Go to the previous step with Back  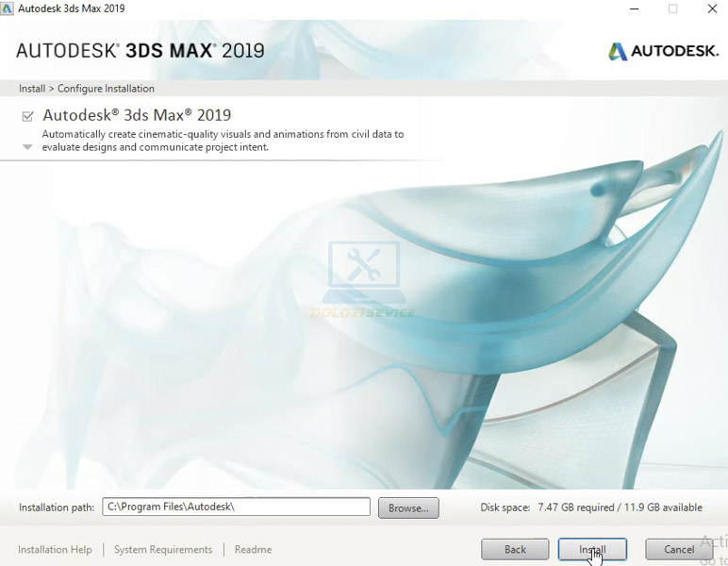[515, 549]
